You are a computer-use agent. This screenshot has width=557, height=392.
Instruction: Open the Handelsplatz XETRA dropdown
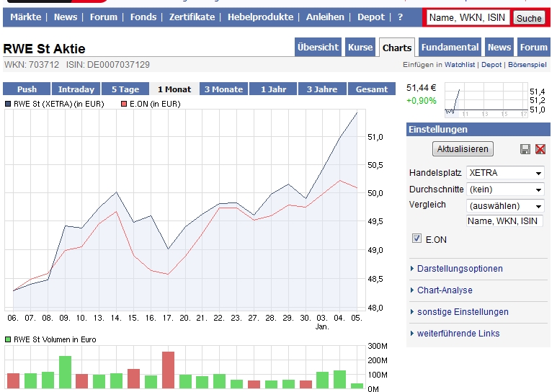coord(505,173)
